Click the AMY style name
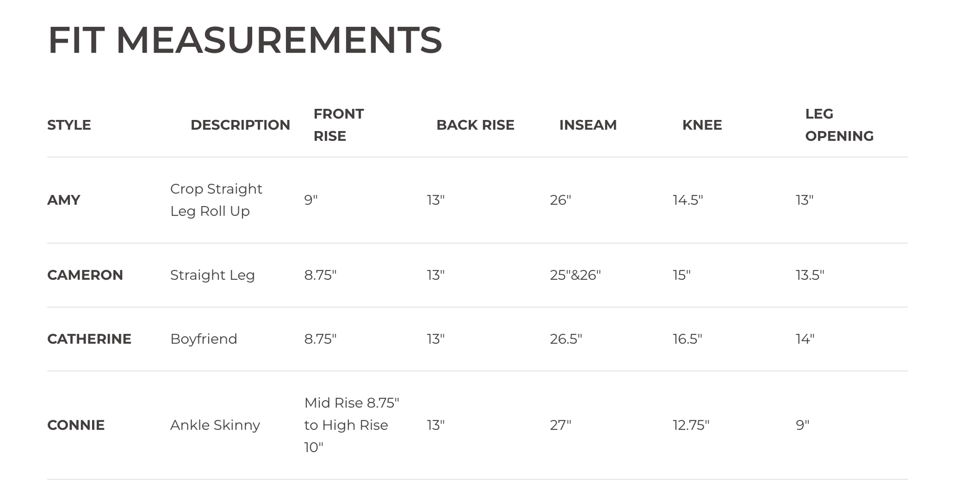 coord(63,200)
